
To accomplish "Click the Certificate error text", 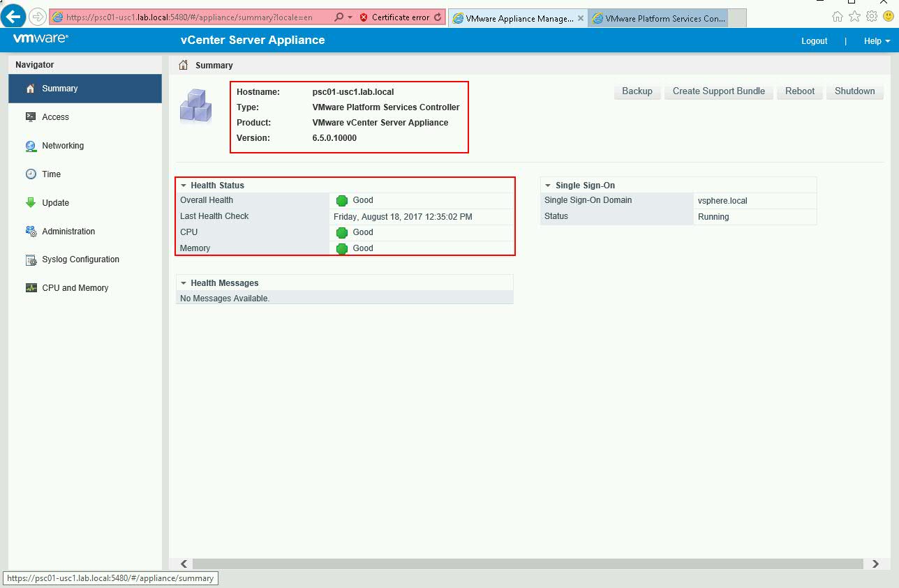I will coord(401,17).
